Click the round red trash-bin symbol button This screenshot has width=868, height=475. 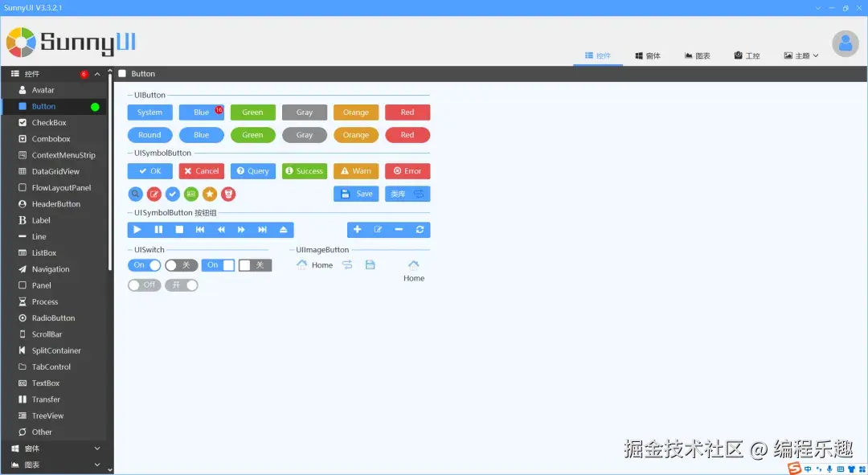coord(228,194)
